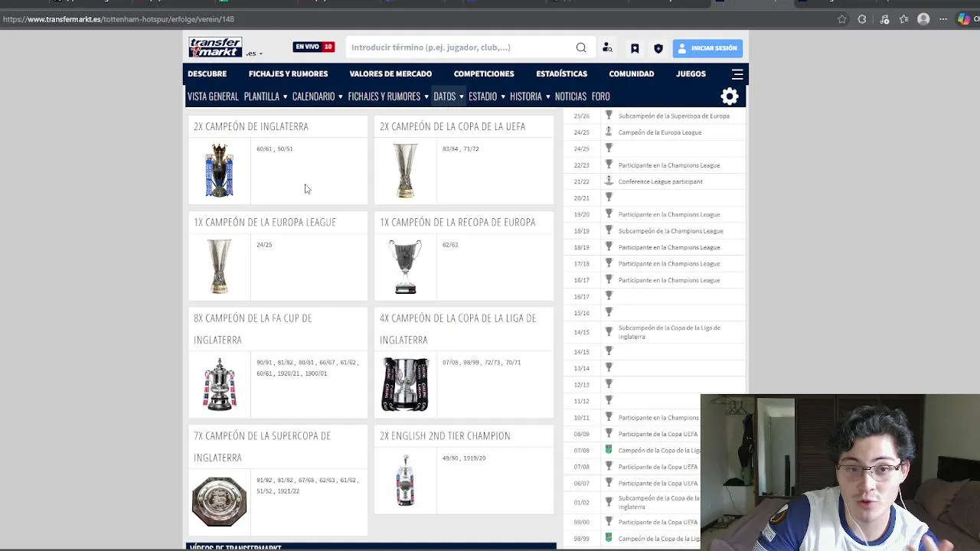Click the search term input field
The image size is (980, 551).
click(459, 47)
